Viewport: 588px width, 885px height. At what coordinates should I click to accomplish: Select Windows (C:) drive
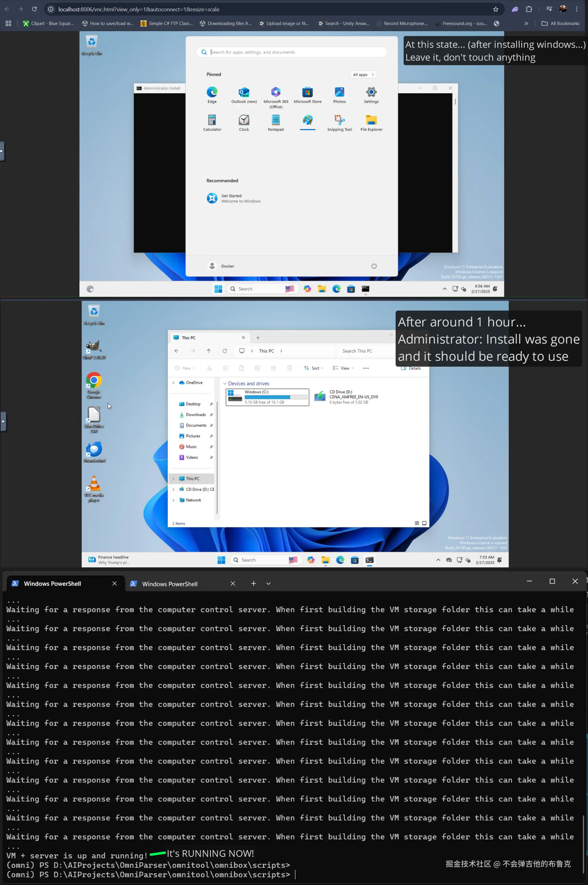tap(267, 397)
